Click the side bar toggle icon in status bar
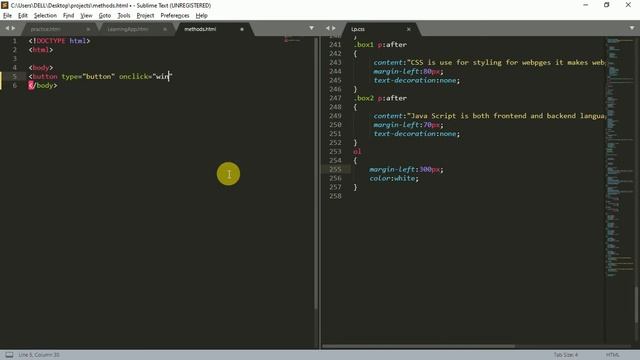Viewport: 640px width, 360px height. tap(9, 355)
